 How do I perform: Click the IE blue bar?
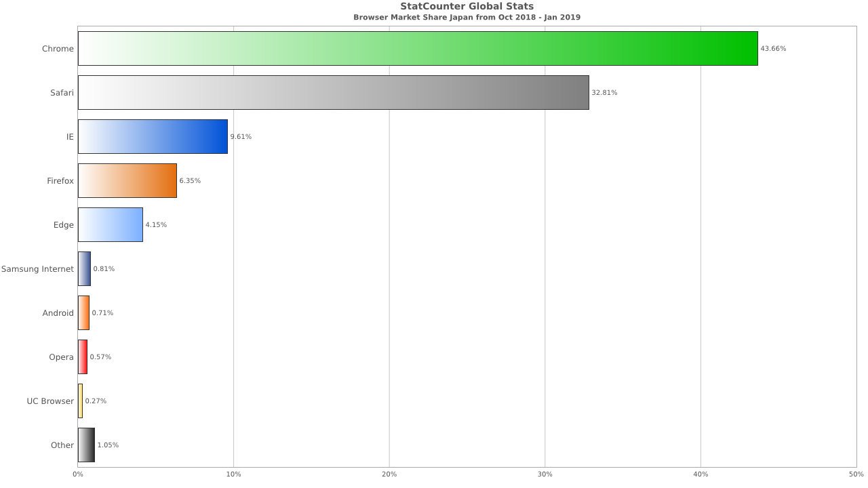point(153,136)
